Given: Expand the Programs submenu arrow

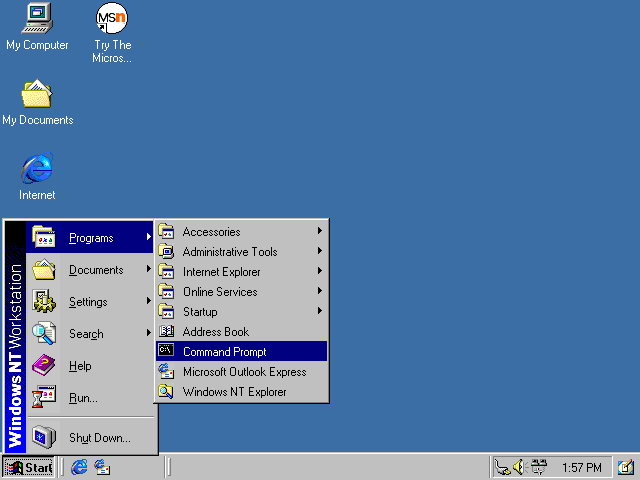Looking at the screenshot, I should click(x=149, y=237).
